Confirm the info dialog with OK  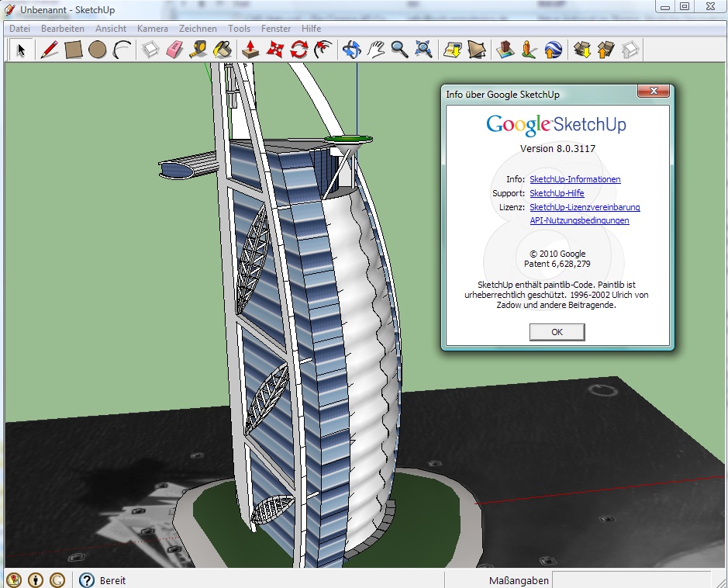coord(557,332)
